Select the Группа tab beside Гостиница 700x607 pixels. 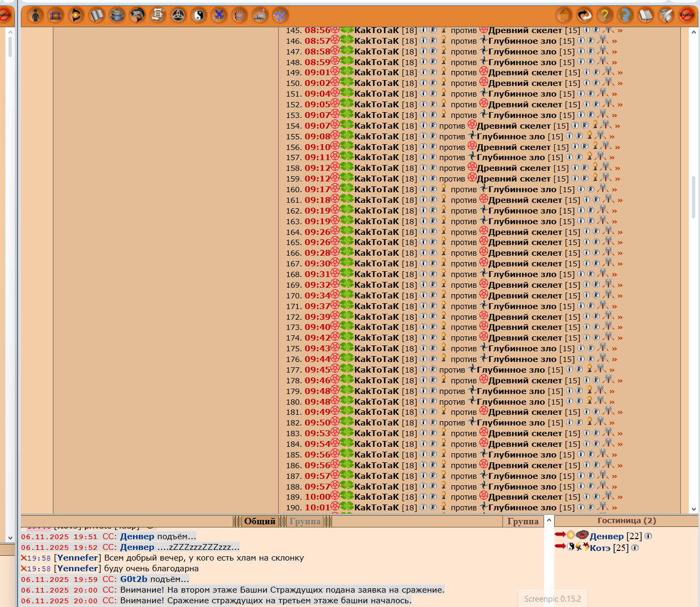tap(523, 521)
